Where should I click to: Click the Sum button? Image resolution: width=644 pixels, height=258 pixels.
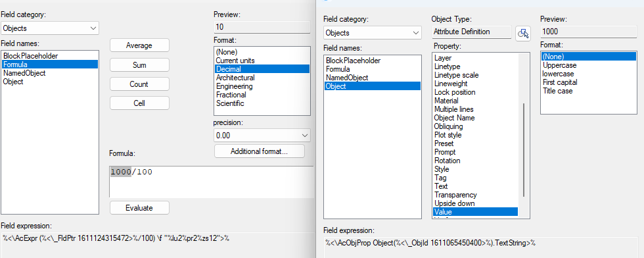139,65
